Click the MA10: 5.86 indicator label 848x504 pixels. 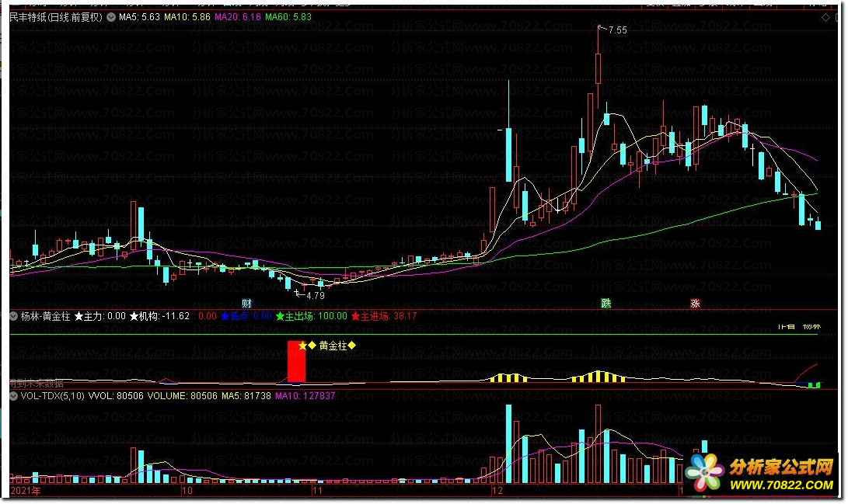(187, 17)
